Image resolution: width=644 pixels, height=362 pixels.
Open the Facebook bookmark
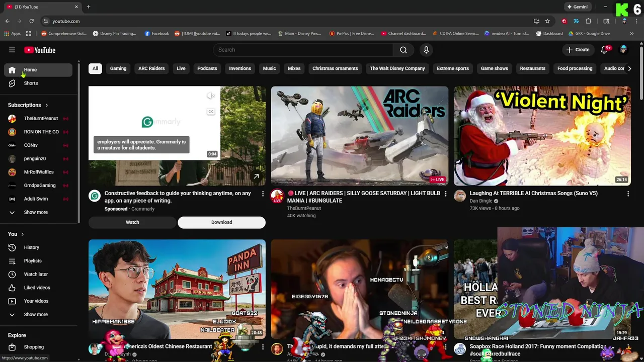156,34
